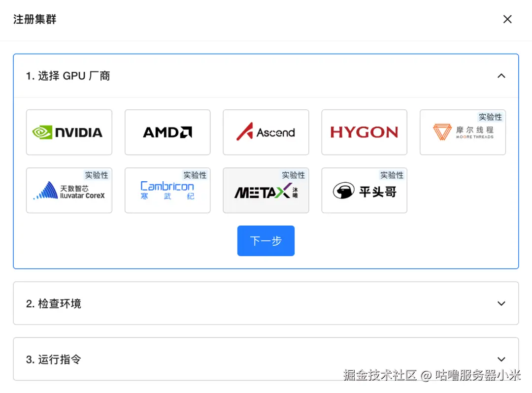Click the 实验性 tag on Iluvatar CoreX
This screenshot has height=393, width=532.
(x=97, y=175)
